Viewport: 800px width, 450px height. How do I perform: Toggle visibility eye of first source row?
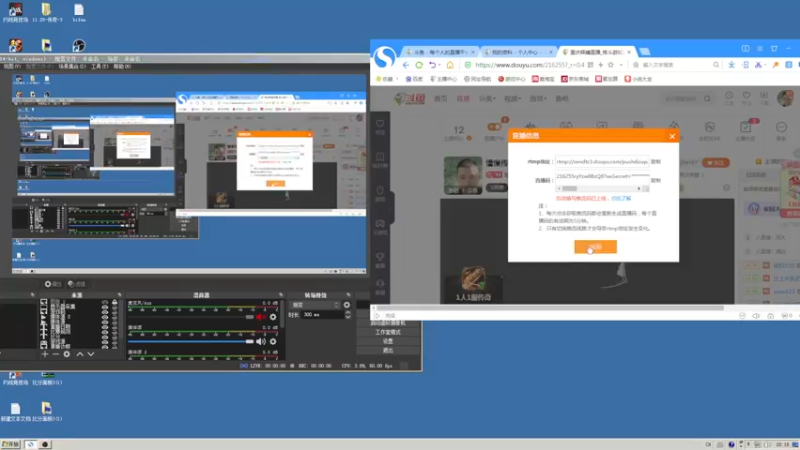point(105,303)
